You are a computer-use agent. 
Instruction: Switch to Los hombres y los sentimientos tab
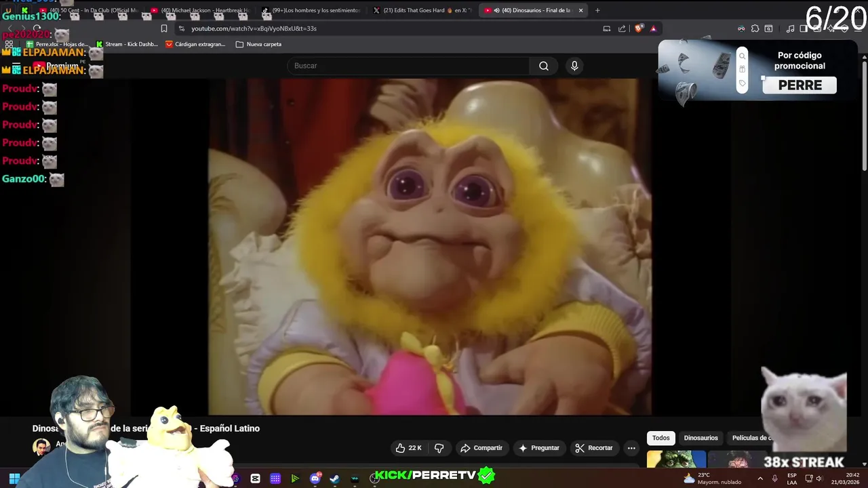click(312, 10)
